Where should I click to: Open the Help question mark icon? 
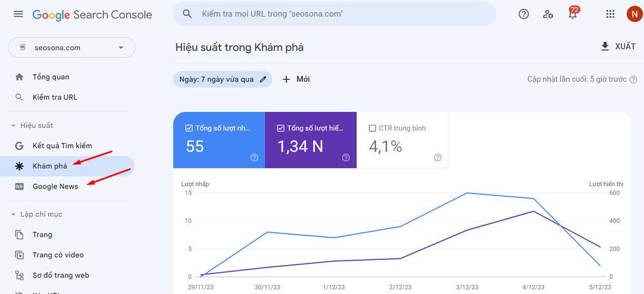tap(524, 14)
